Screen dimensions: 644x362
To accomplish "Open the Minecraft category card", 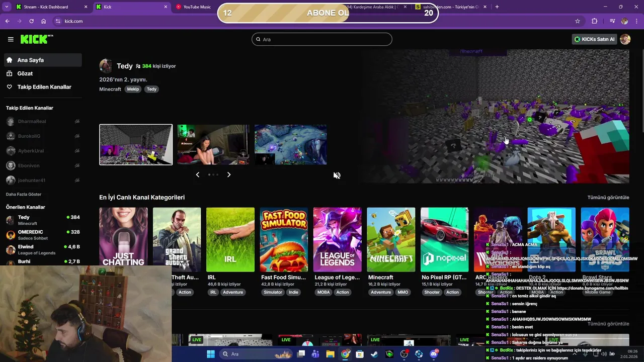I will (391, 240).
